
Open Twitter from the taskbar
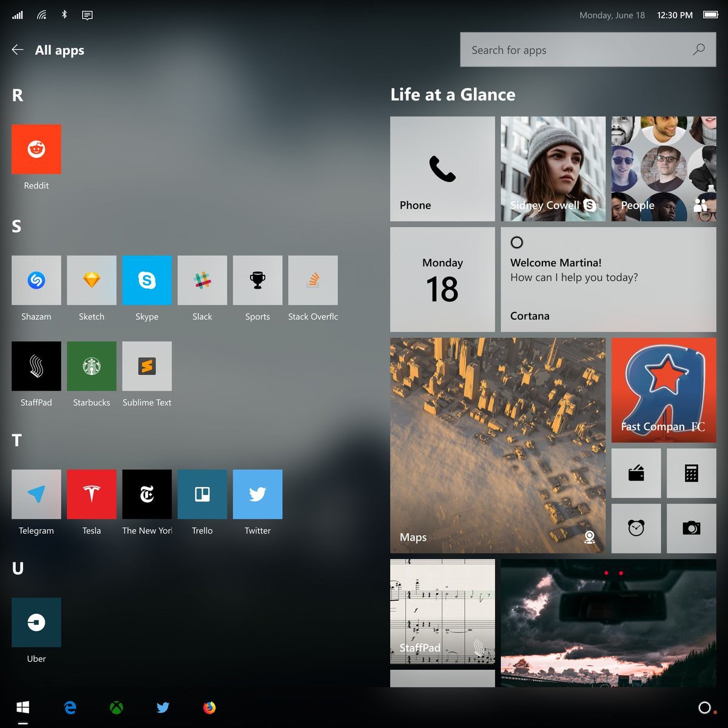pos(163,707)
